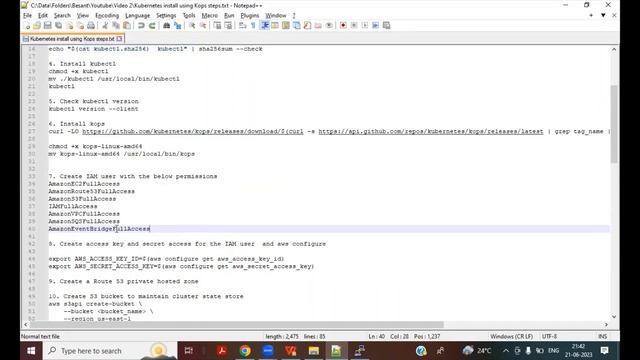Toggle synchronize horizontal scrolling

(228, 26)
